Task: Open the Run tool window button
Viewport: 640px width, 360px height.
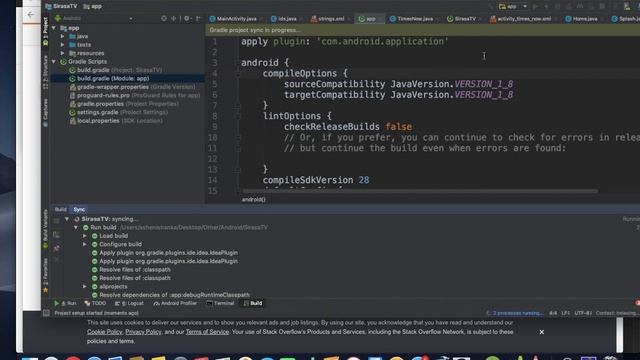Action: pyautogui.click(x=65, y=303)
